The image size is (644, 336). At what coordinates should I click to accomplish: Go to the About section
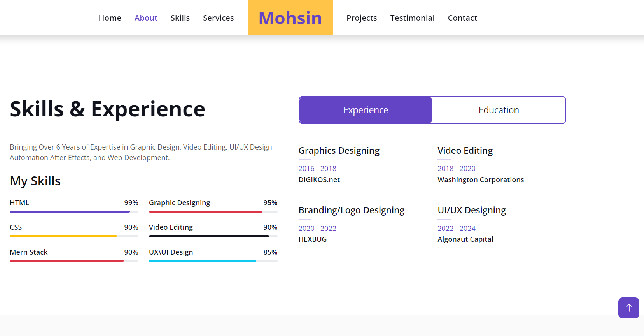coord(146,18)
